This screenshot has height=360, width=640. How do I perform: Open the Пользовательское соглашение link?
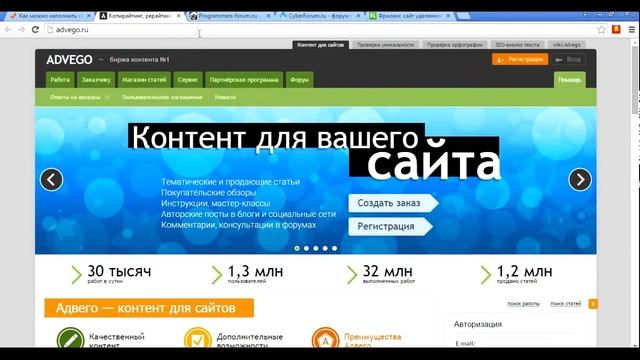click(162, 97)
